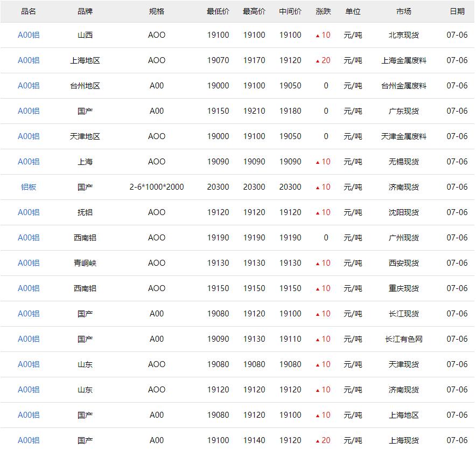The height and width of the screenshot is (449, 476).
Task: Click the 涨跌 column header
Action: tap(323, 11)
